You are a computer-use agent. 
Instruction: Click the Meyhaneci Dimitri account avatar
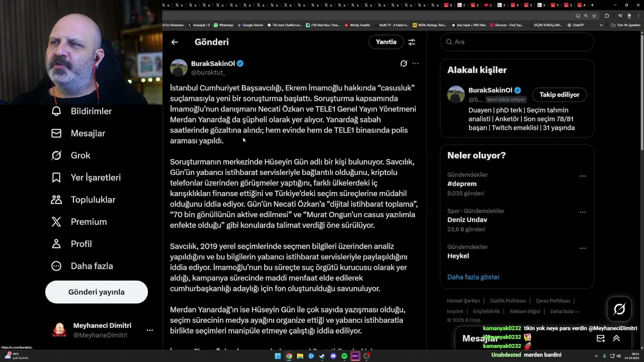59,330
